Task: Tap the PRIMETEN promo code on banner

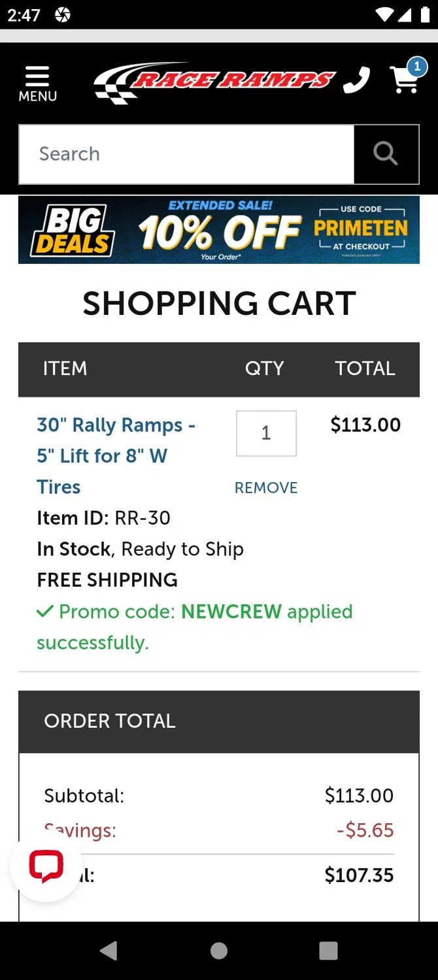Action: [361, 228]
